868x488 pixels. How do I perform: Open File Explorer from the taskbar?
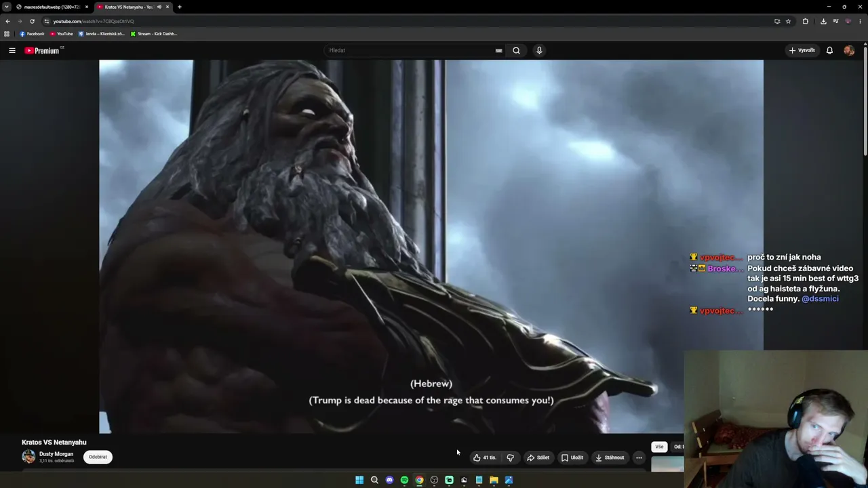click(494, 480)
